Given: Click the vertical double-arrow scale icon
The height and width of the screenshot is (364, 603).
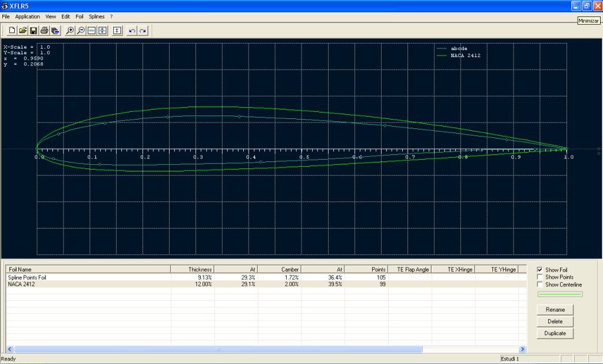Looking at the screenshot, I should [x=117, y=31].
